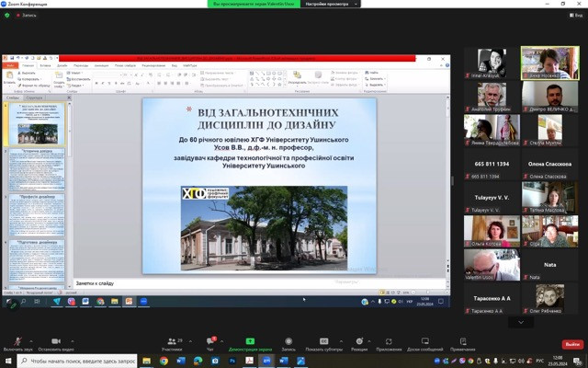
Task: Open the Whiteboards icon in the Zoom toolbar
Action: pyautogui.click(x=424, y=341)
